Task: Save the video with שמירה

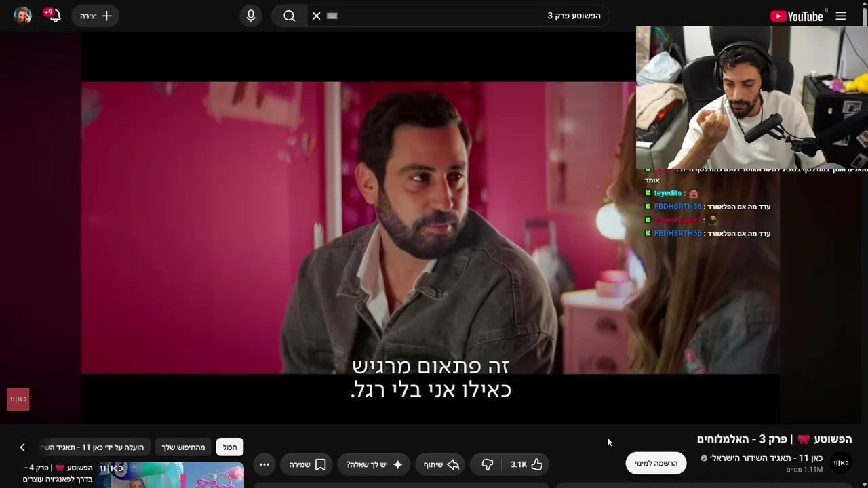Action: tap(307, 464)
